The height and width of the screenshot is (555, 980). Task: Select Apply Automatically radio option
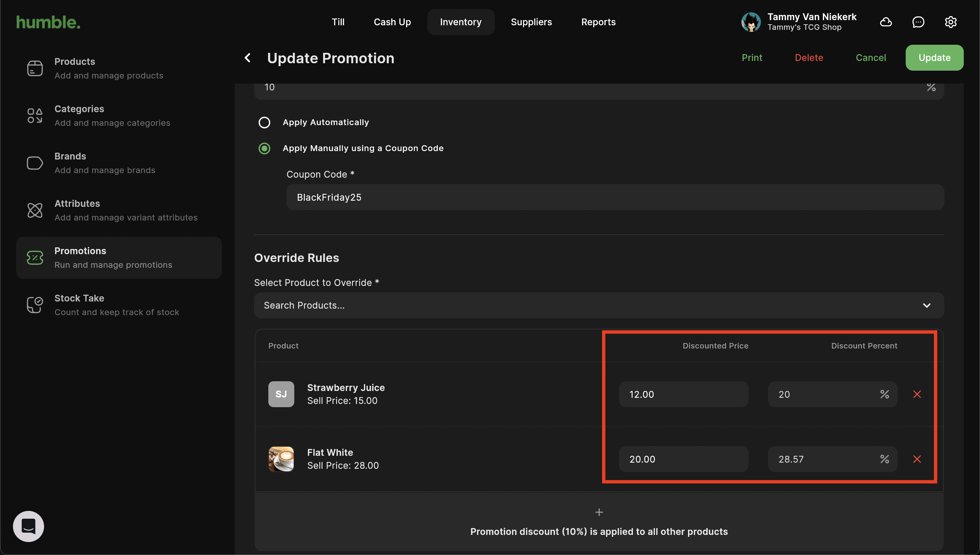(264, 122)
